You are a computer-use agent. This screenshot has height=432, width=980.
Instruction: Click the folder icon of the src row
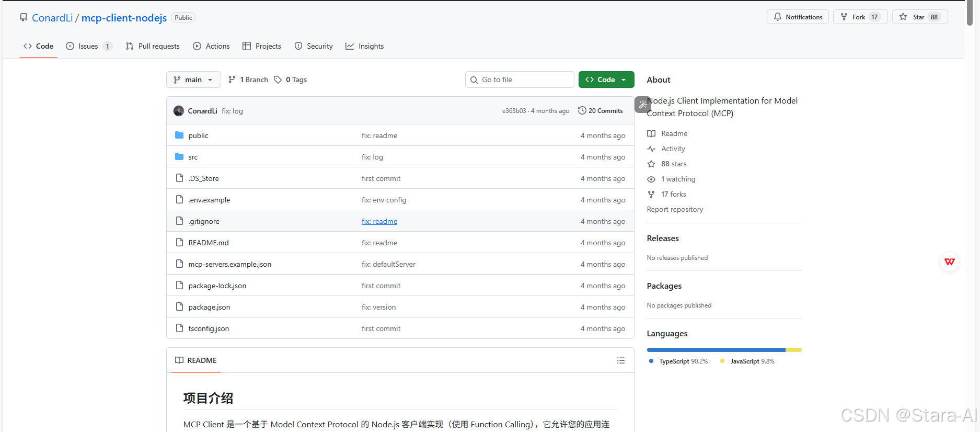pyautogui.click(x=179, y=156)
